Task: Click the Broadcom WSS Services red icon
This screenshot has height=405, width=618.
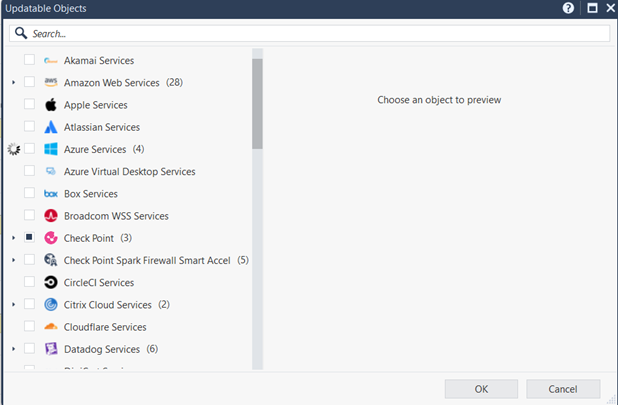Action: (x=51, y=216)
